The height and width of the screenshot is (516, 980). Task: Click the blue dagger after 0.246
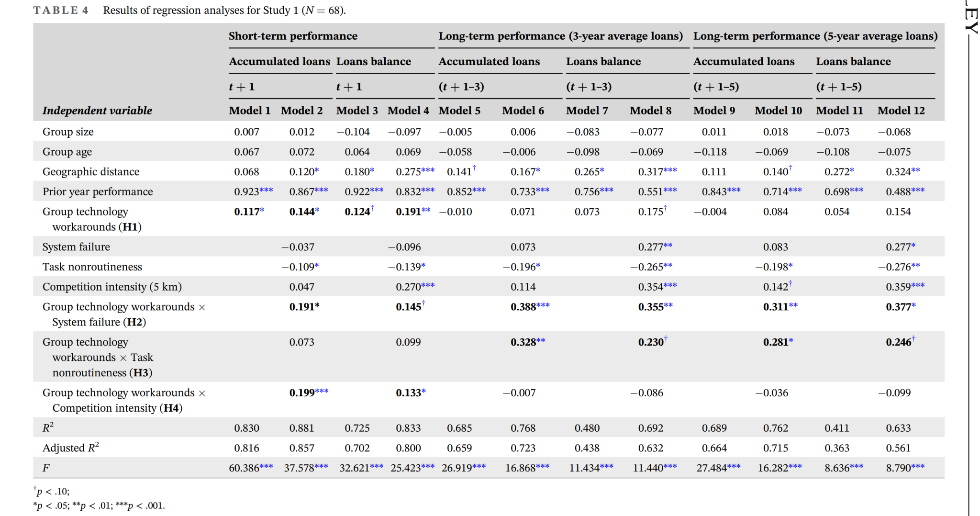coord(913,338)
